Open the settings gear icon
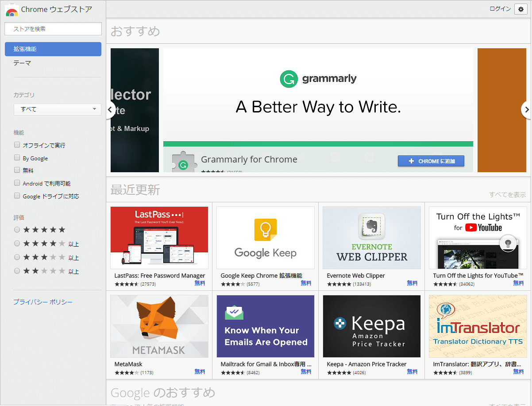This screenshot has height=406, width=532. point(520,9)
